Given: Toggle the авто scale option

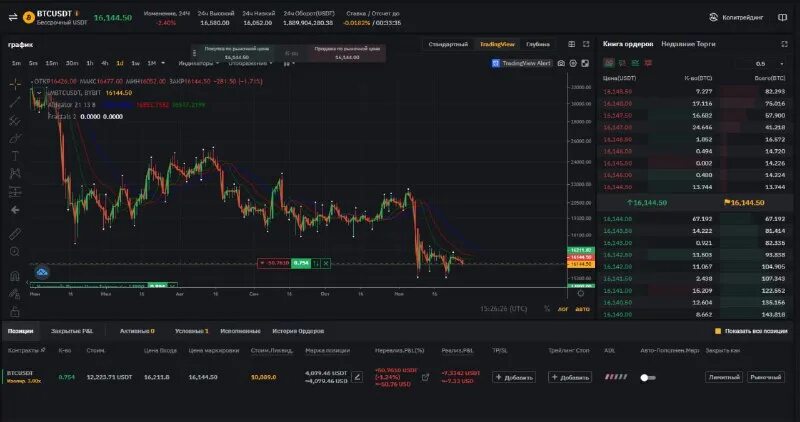Looking at the screenshot, I should [x=582, y=309].
